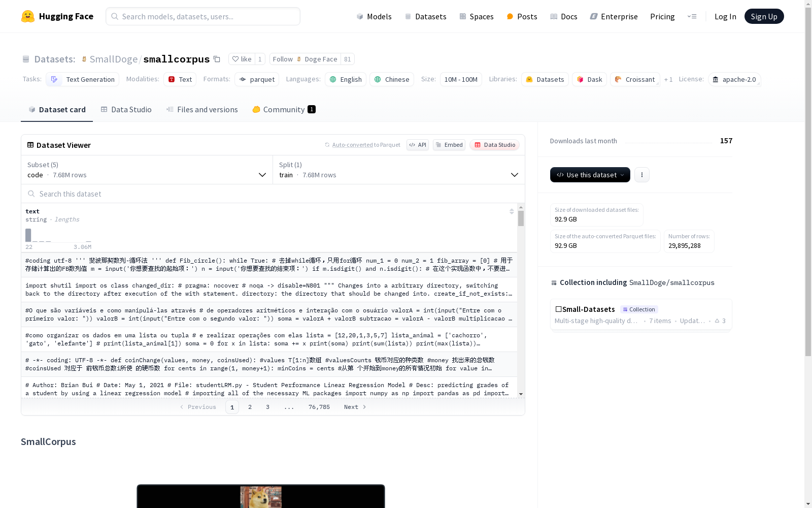The width and height of the screenshot is (812, 508).
Task: Open the navigation overflow menu icon
Action: 692,16
